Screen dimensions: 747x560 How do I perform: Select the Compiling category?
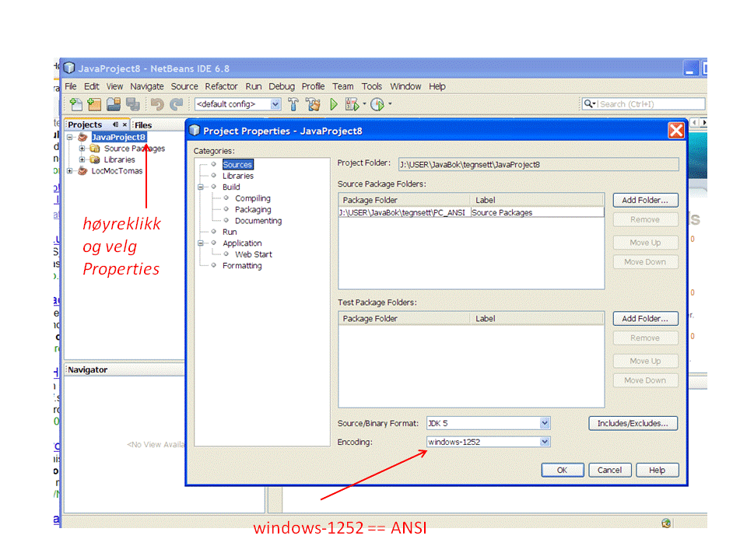click(252, 198)
